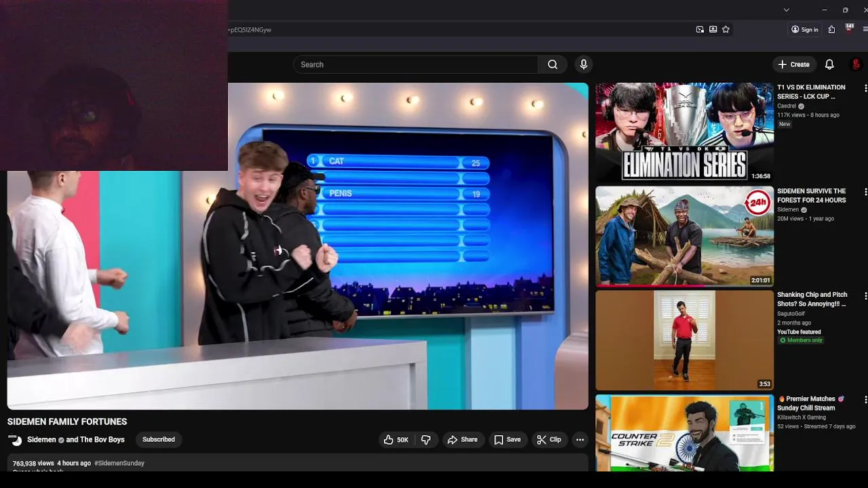Open title T1 VS DK ELIMINATION SERIES
The width and height of the screenshot is (868, 488).
pyautogui.click(x=811, y=91)
